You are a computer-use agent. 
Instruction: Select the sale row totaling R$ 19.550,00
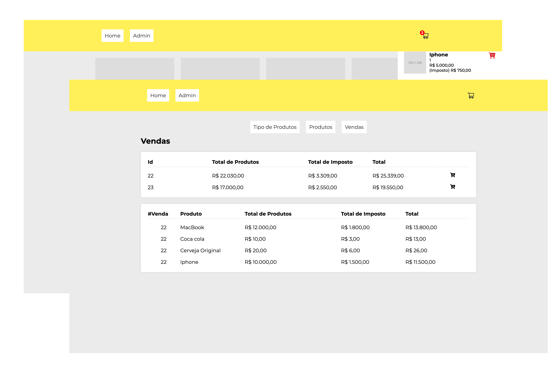387,187
